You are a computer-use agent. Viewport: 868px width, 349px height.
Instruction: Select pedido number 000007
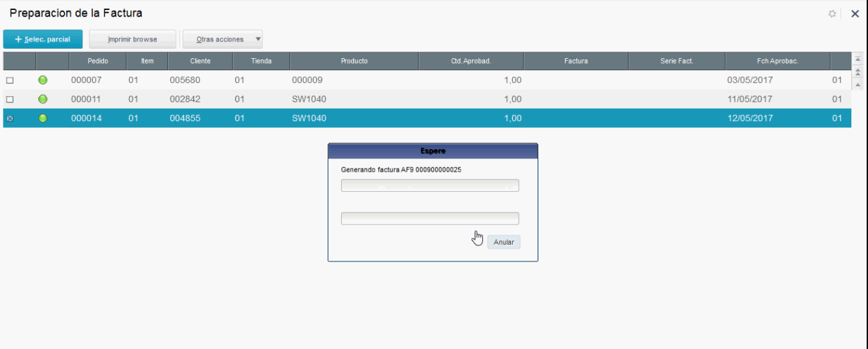click(x=86, y=80)
